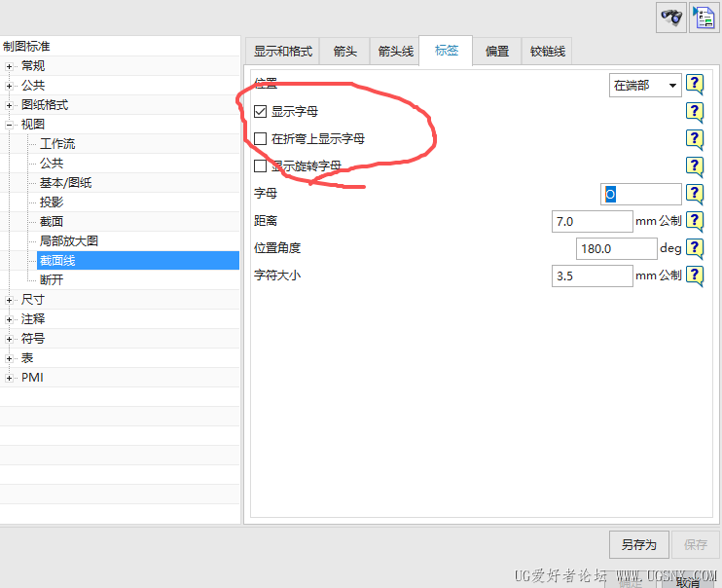Screen dimensions: 722x588
Task: Uncheck the 显示字母 checkbox
Action: point(260,112)
